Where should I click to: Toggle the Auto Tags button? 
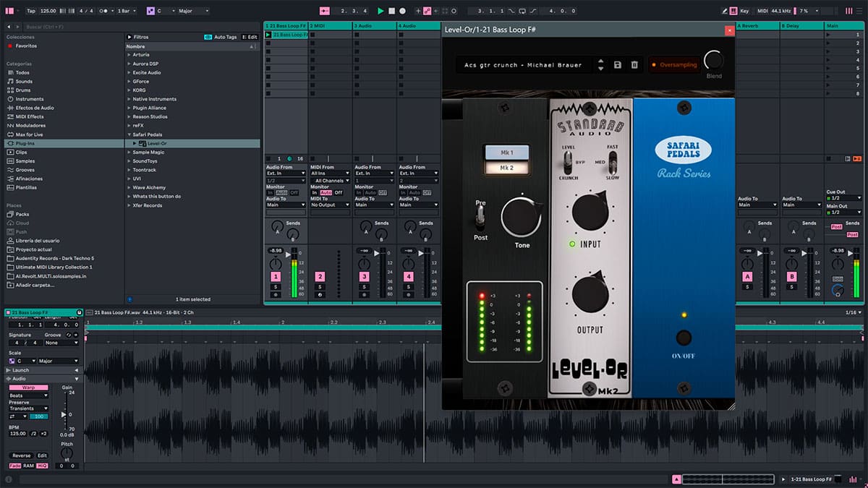221,37
